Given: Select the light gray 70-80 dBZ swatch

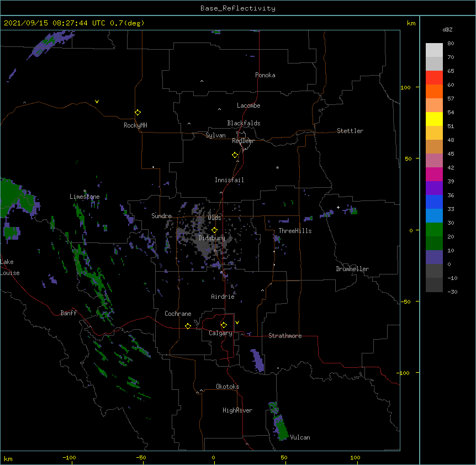Looking at the screenshot, I should [x=434, y=50].
